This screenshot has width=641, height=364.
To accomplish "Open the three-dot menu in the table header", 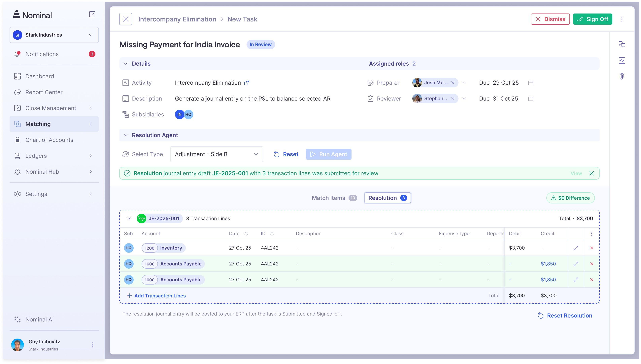I will 592,233.
